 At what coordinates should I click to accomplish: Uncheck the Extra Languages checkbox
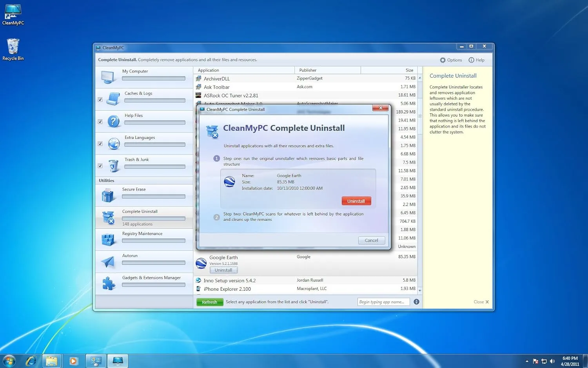tap(100, 144)
